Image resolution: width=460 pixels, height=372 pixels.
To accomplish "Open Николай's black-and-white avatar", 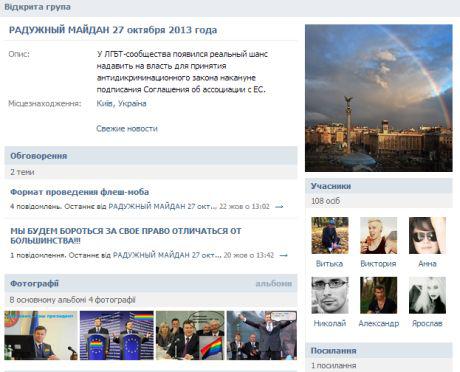I will pyautogui.click(x=330, y=295).
